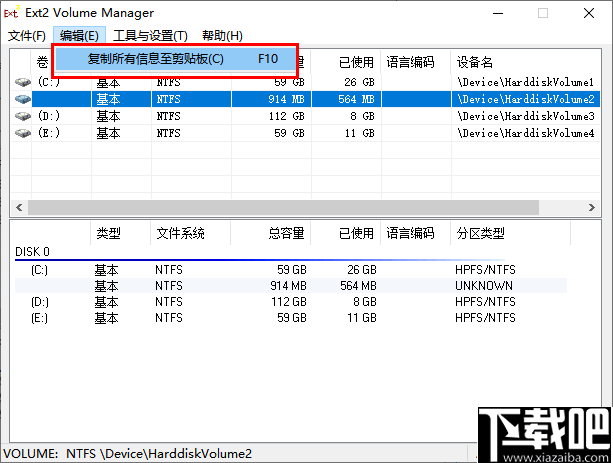Click the horizontal scrollbar thumb
Screen dimensions: 613x463
pyautogui.click(x=283, y=207)
